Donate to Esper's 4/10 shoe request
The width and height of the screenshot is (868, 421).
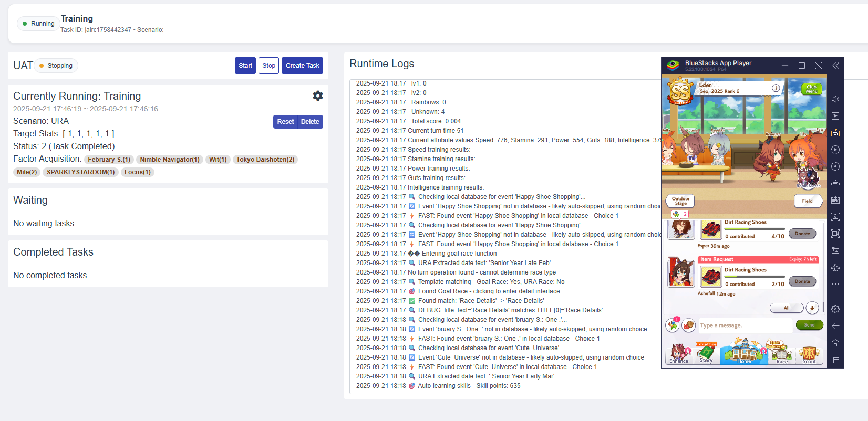pos(802,234)
